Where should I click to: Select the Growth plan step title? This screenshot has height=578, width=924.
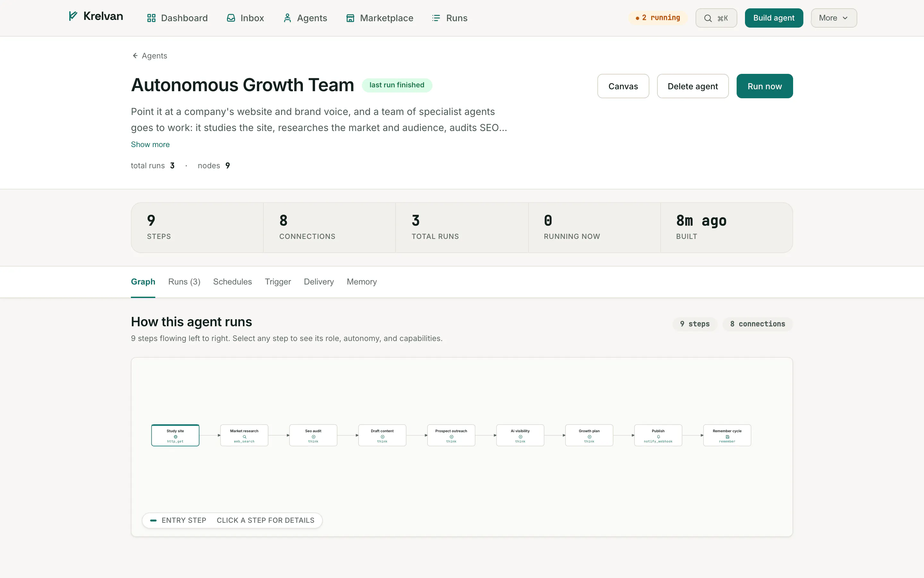[589, 431]
